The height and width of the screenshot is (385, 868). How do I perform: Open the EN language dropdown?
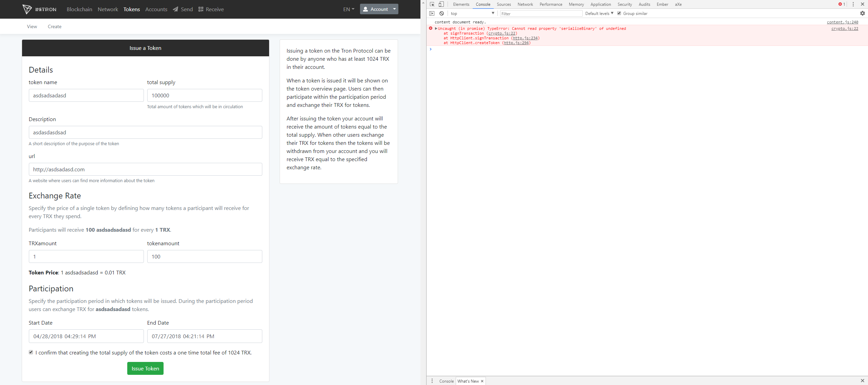(348, 9)
